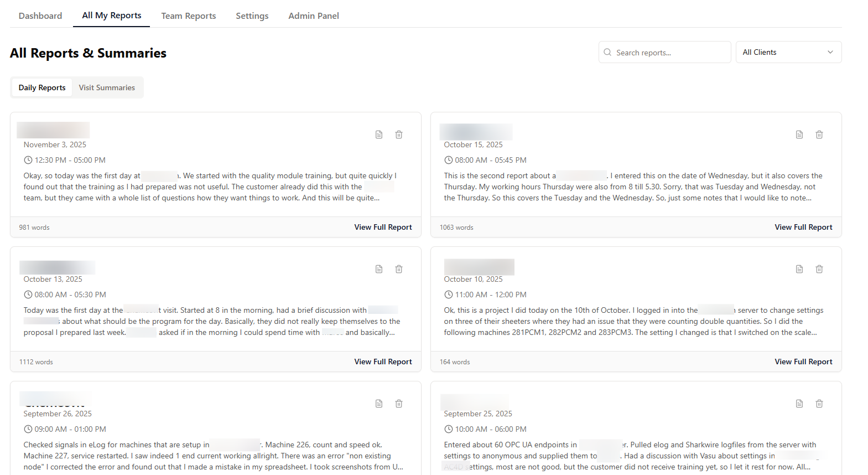Open document icon on November 3, 2025 report
This screenshot has height=475, width=868.
click(x=379, y=135)
